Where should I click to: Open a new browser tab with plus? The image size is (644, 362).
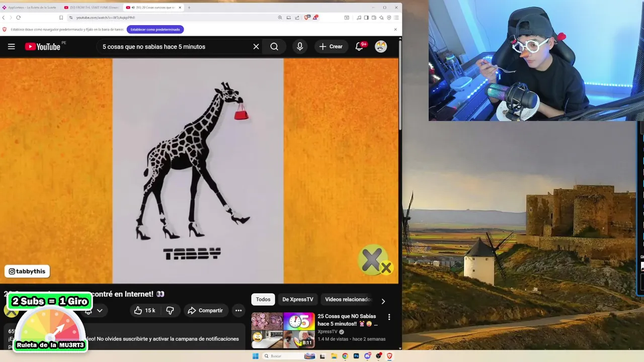(x=189, y=8)
